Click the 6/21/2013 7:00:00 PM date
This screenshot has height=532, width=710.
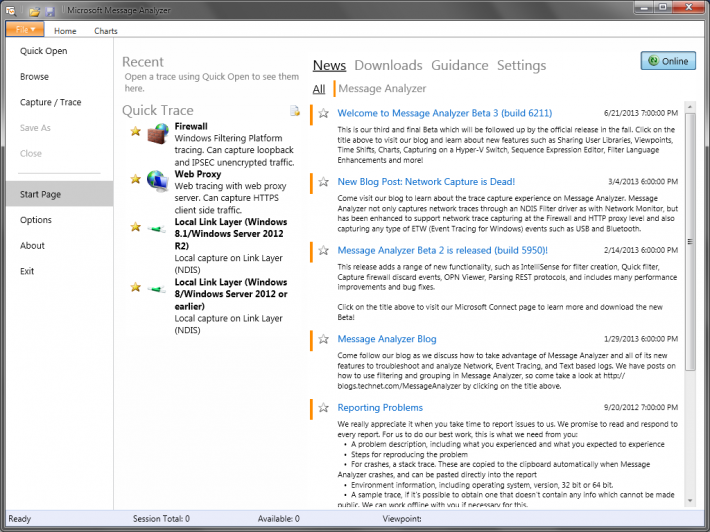[641, 113]
